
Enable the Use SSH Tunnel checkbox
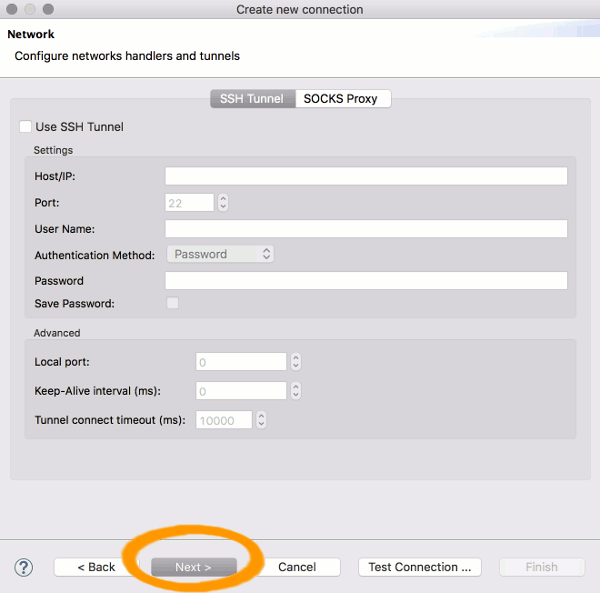tap(25, 127)
